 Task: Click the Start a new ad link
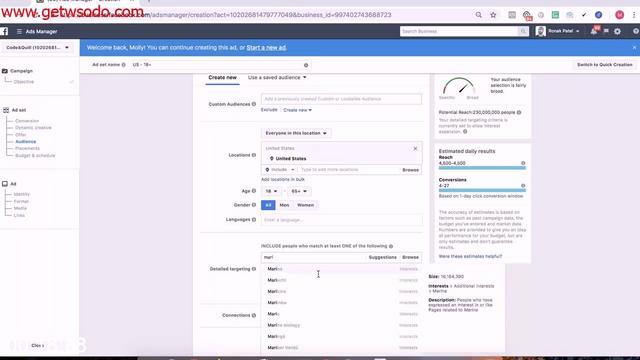click(266, 48)
